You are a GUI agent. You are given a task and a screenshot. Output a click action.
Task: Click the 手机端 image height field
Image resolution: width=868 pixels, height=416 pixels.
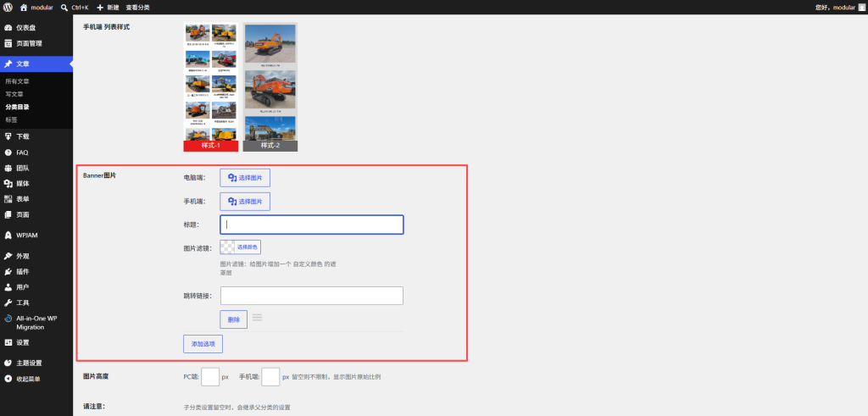(270, 377)
